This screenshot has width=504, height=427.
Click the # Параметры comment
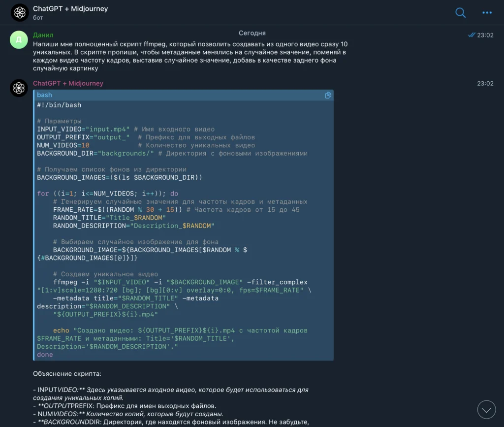pos(59,121)
